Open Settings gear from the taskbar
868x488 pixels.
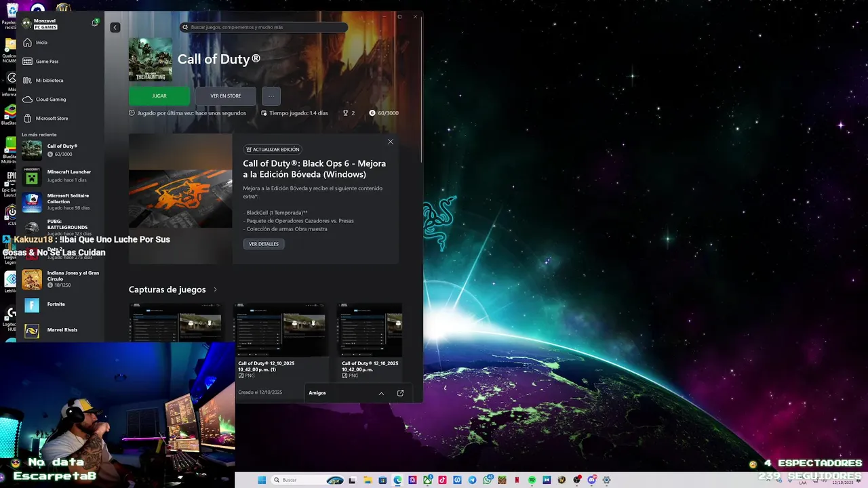pos(606,480)
